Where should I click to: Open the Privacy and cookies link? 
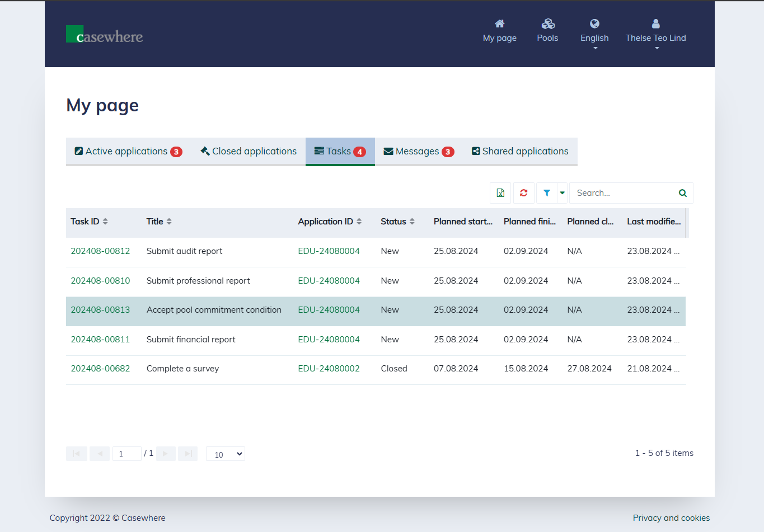point(671,518)
